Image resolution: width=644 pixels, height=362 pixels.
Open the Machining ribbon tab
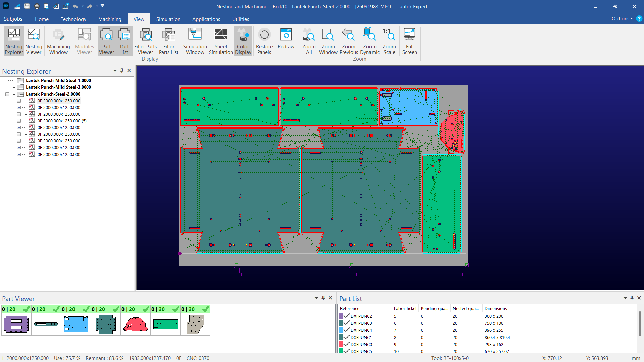click(x=110, y=19)
